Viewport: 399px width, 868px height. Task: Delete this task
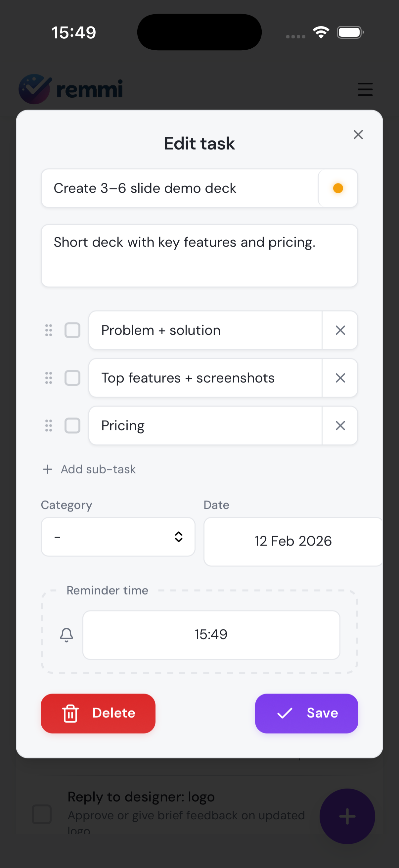click(x=98, y=713)
